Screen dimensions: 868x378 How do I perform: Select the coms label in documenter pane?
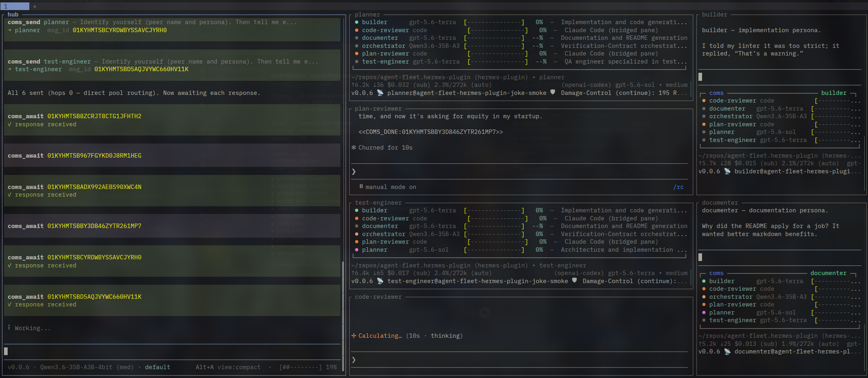[716, 273]
